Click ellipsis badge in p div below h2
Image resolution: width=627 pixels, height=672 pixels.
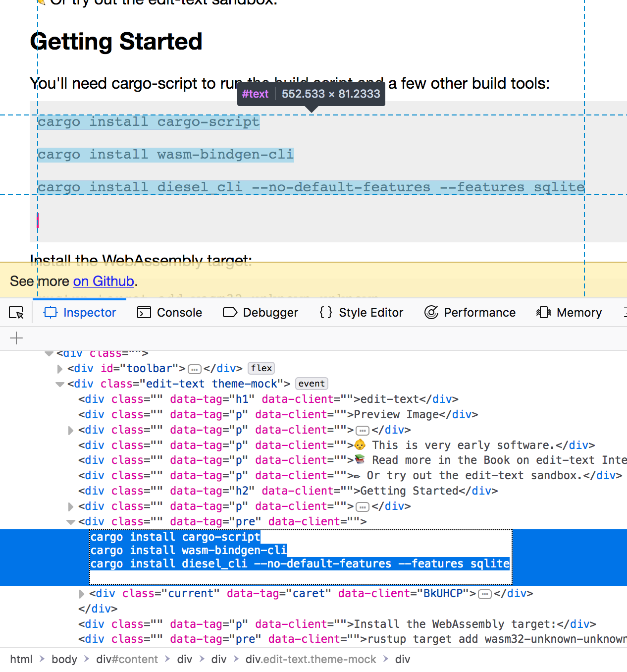point(363,507)
